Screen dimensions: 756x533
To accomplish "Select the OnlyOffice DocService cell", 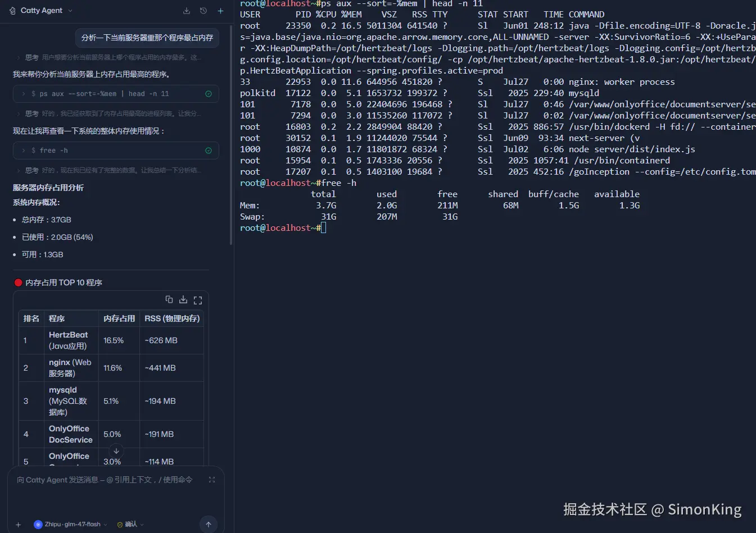I will click(x=71, y=434).
